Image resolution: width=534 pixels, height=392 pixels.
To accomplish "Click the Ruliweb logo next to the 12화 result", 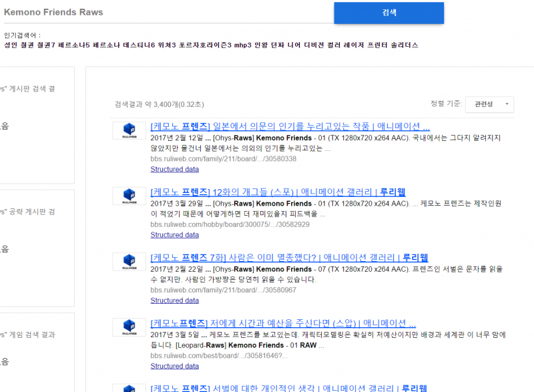I will 129,196.
